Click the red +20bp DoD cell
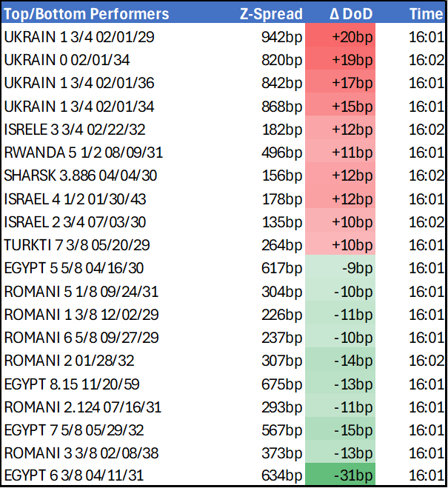The image size is (448, 488). (352, 37)
